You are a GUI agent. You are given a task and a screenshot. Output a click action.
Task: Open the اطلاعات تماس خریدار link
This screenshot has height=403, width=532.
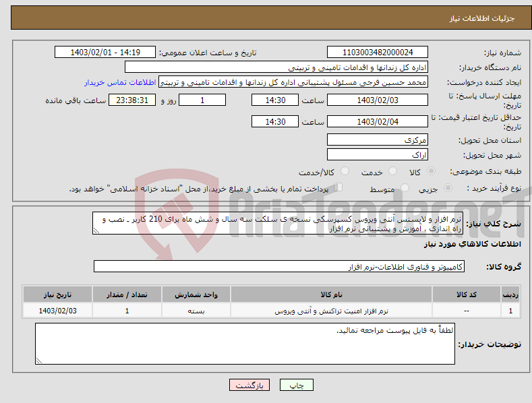[x=120, y=82]
